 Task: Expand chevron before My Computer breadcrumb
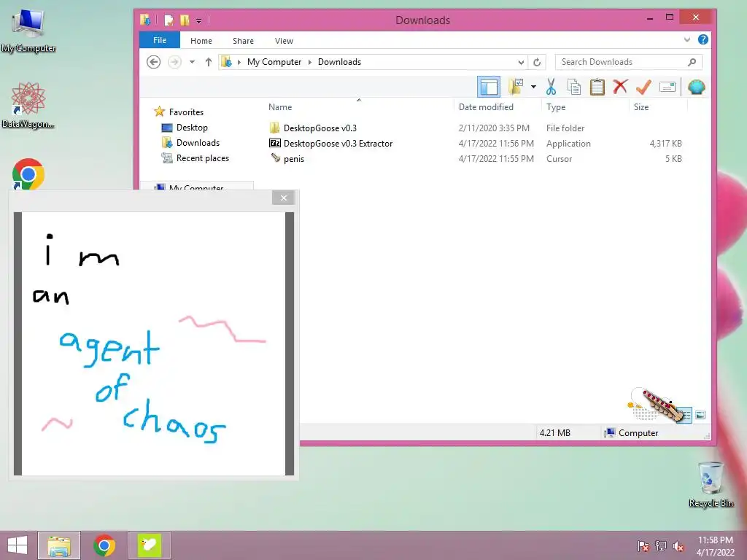(x=239, y=63)
